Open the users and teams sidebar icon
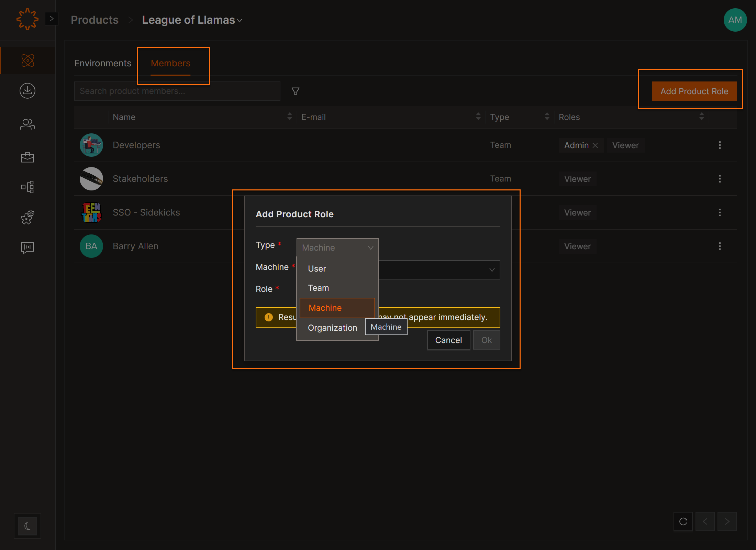This screenshot has width=756, height=550. [x=27, y=124]
